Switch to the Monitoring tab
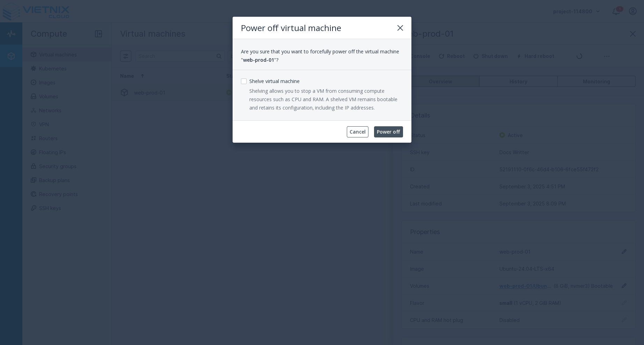The image size is (644, 345). click(x=596, y=82)
